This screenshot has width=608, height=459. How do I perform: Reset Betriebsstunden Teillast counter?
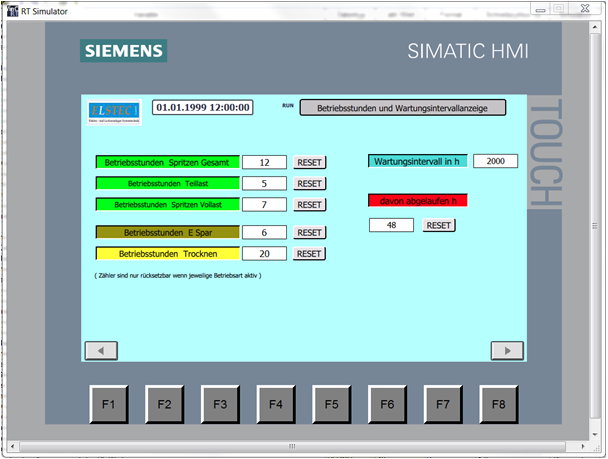click(309, 183)
